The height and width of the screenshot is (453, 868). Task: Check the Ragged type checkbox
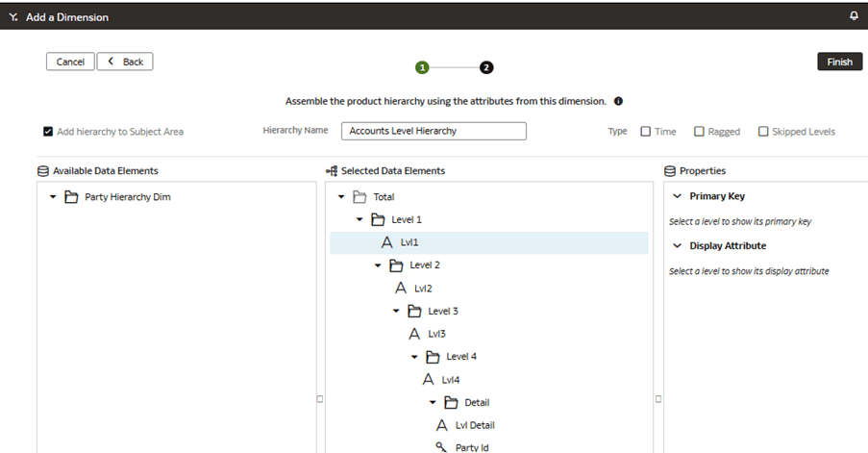pos(699,132)
